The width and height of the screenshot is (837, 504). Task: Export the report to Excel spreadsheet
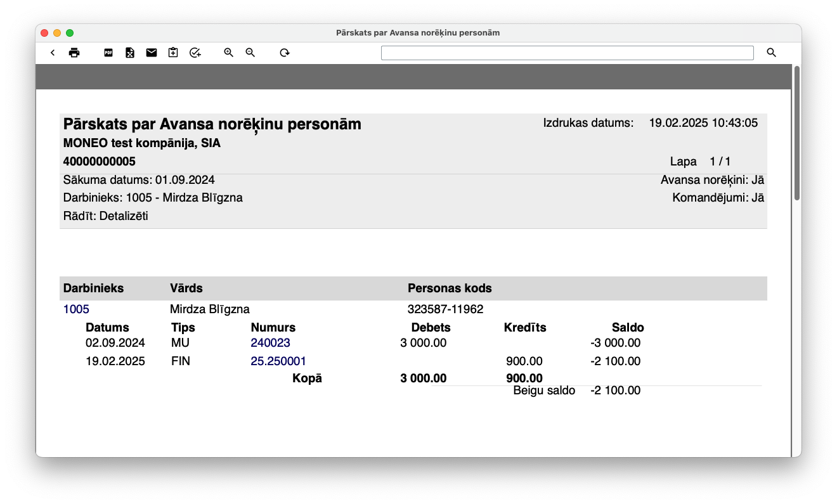[x=130, y=53]
